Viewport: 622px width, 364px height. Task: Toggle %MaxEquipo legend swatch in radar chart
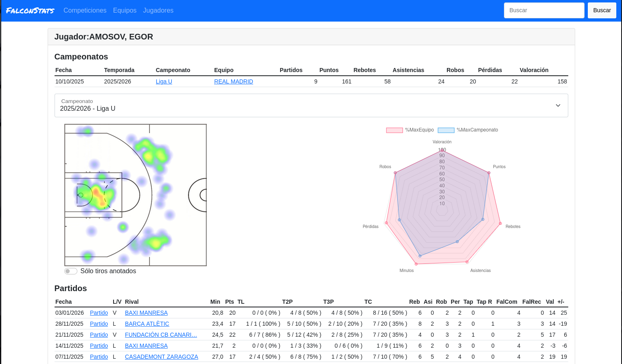click(x=394, y=130)
